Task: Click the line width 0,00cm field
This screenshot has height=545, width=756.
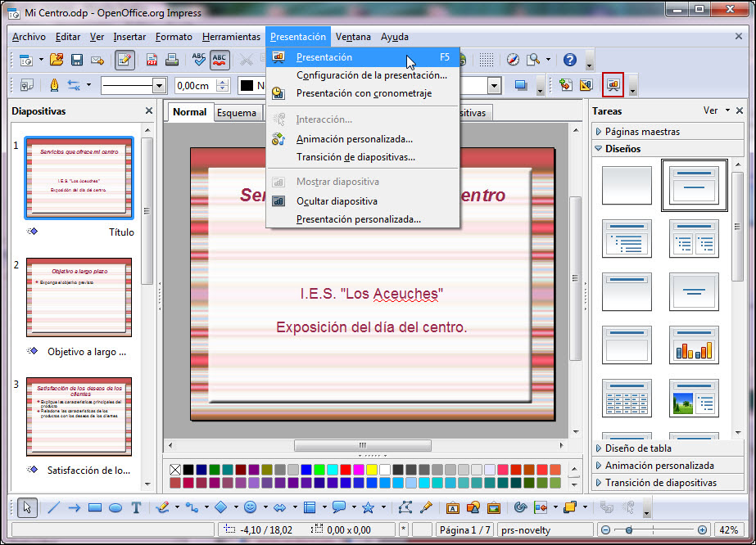Action: pos(195,86)
